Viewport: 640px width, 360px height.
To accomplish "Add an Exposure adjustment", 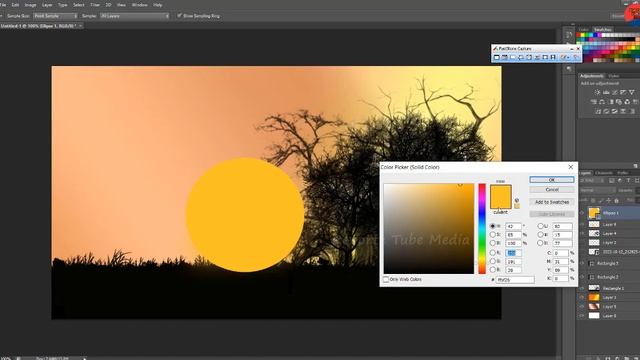I will click(623, 92).
